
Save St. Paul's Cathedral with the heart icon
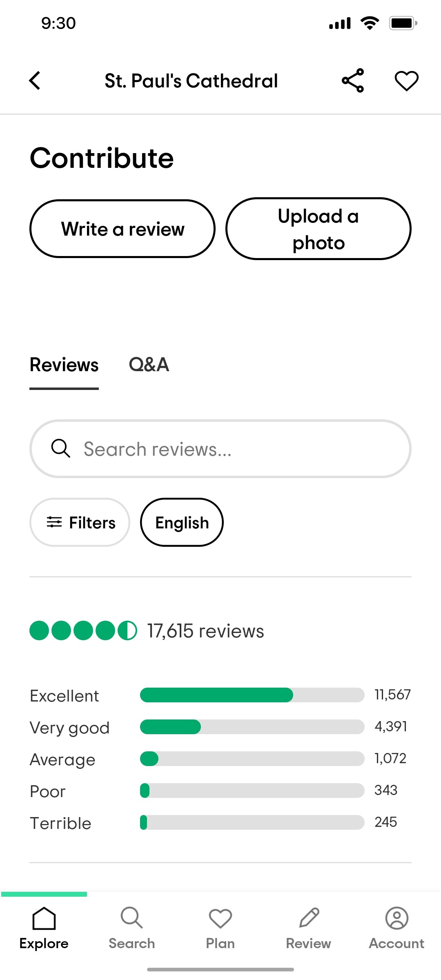pos(406,80)
